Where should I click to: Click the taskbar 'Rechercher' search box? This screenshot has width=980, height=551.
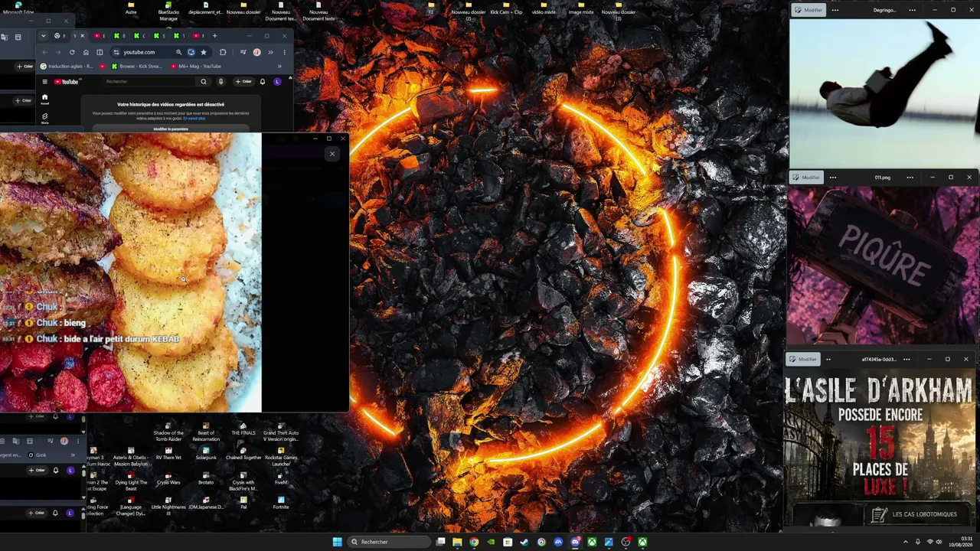[x=389, y=542]
